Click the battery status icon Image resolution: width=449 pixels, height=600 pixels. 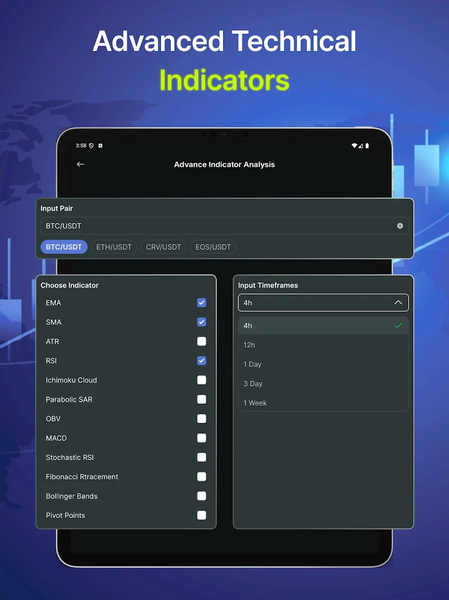tap(367, 145)
